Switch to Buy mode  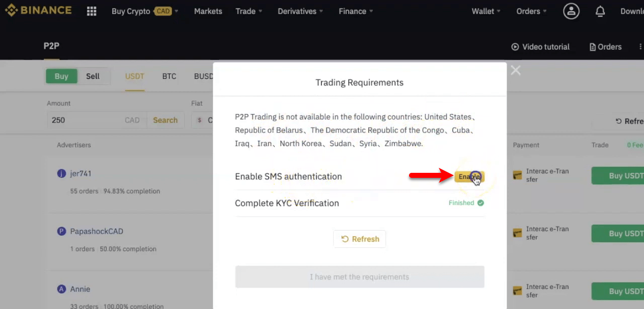point(61,76)
